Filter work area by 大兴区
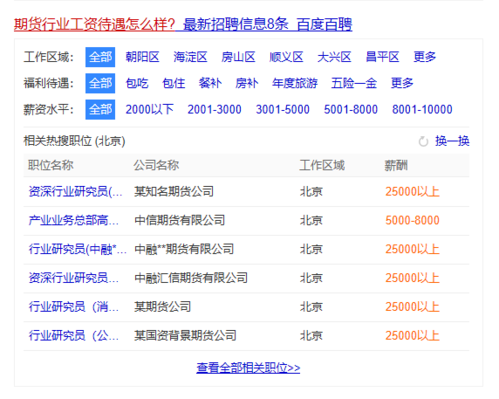This screenshot has height=399, width=499. [334, 57]
